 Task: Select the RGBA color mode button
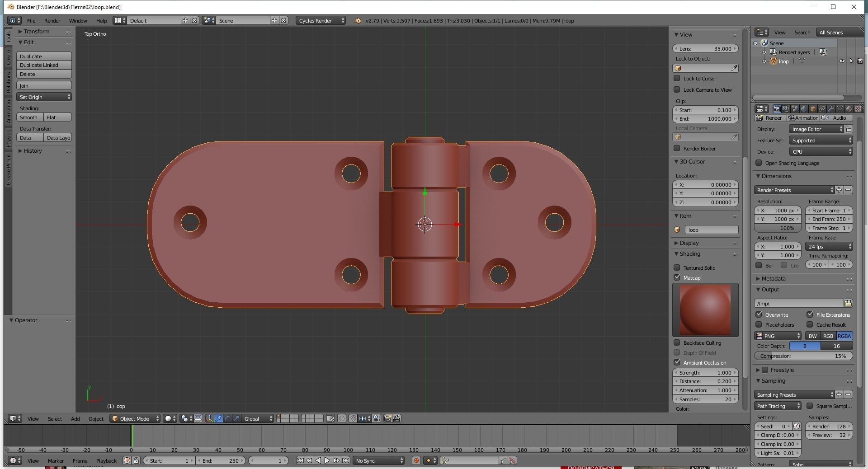click(x=844, y=336)
